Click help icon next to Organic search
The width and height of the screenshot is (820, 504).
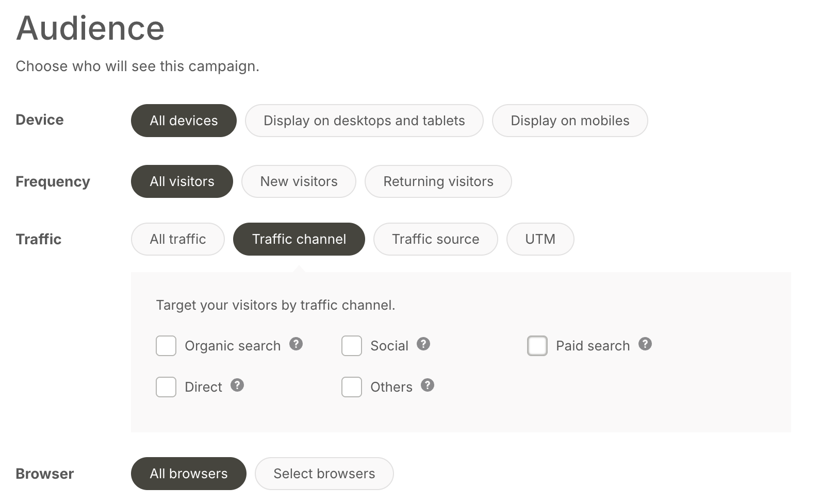tap(296, 344)
